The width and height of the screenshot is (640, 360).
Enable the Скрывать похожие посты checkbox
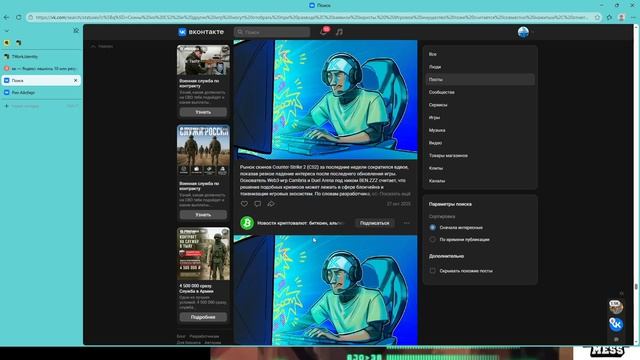pos(433,271)
